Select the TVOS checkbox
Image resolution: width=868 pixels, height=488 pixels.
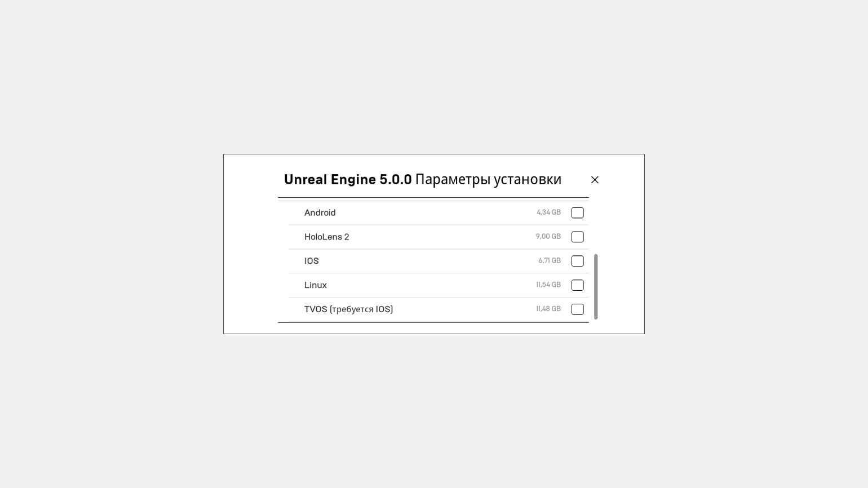(577, 309)
